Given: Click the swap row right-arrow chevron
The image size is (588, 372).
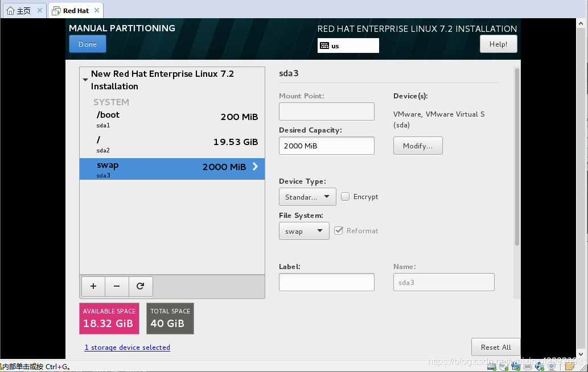Looking at the screenshot, I should 256,167.
